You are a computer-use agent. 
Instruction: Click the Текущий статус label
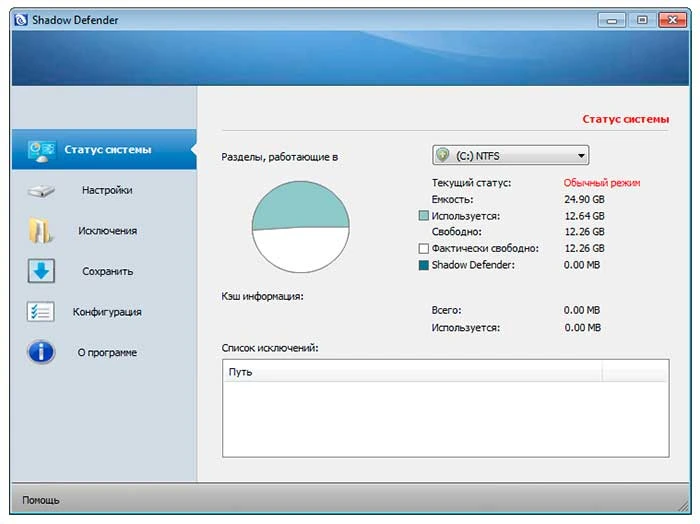[471, 183]
